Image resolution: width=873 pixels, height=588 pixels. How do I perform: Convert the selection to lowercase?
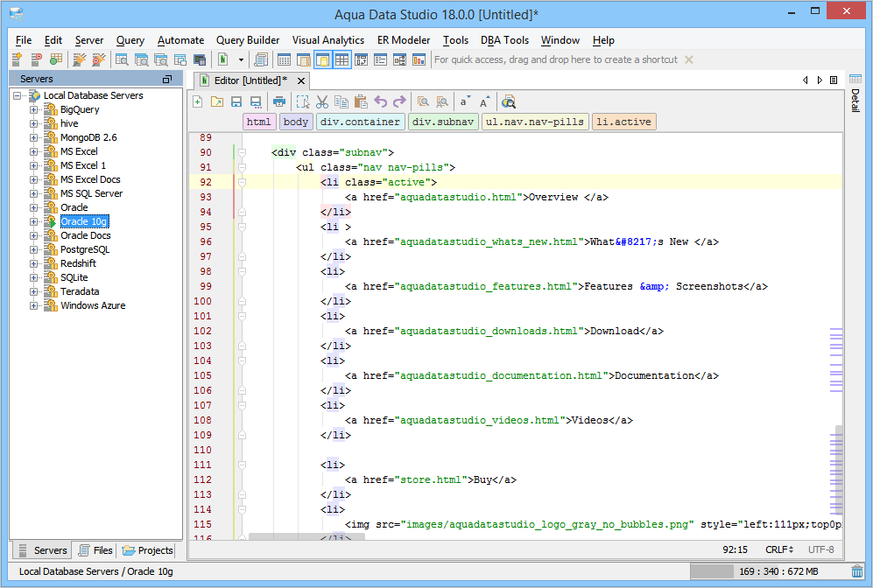[465, 101]
